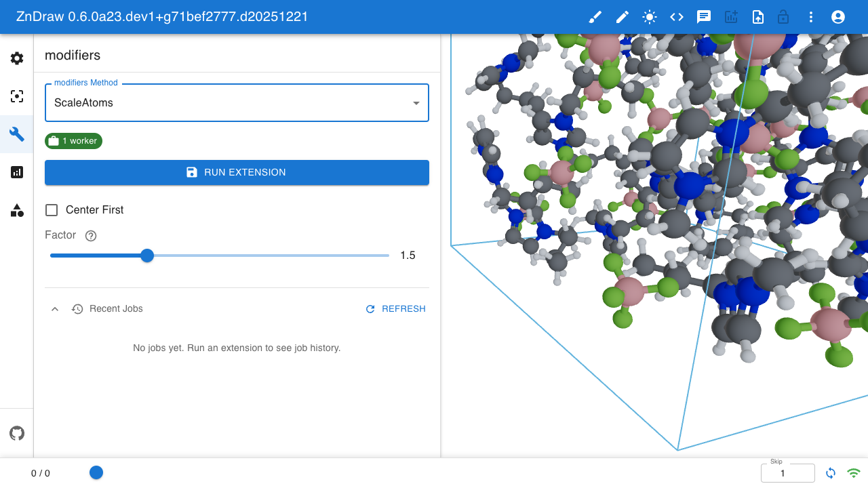
Task: Click the room lock icon
Action: point(783,17)
